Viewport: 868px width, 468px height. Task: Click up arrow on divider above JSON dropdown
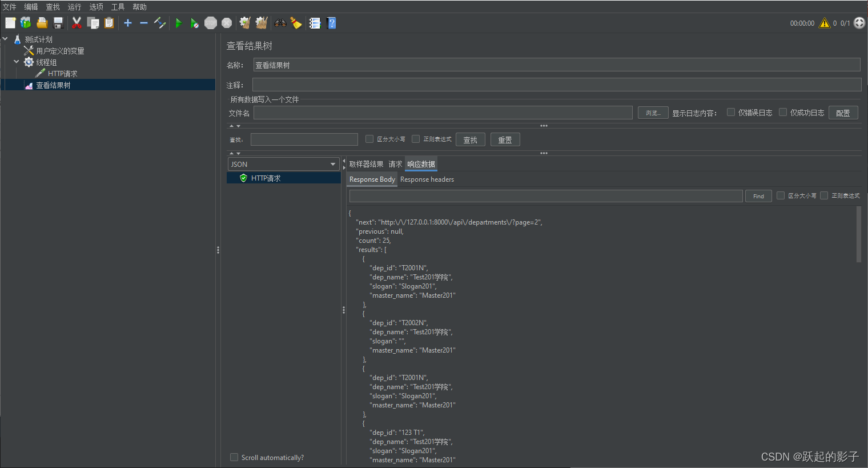231,153
